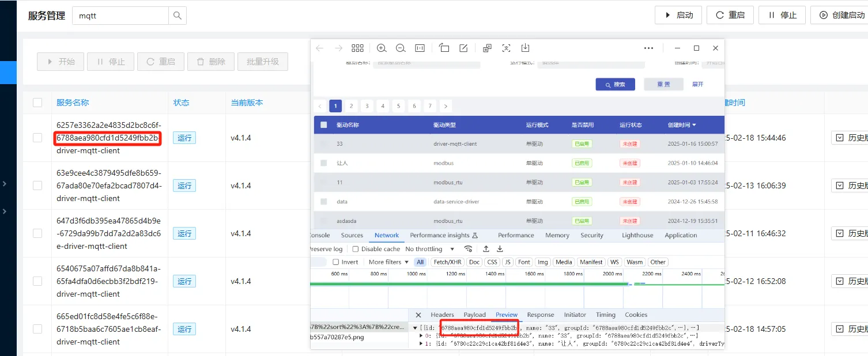This screenshot has width=868, height=356.
Task: Expand JSON item 0 in Preview
Action: (x=421, y=335)
